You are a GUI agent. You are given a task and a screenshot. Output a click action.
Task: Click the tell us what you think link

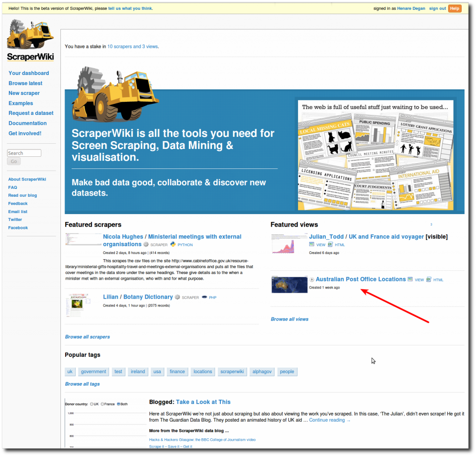click(130, 8)
